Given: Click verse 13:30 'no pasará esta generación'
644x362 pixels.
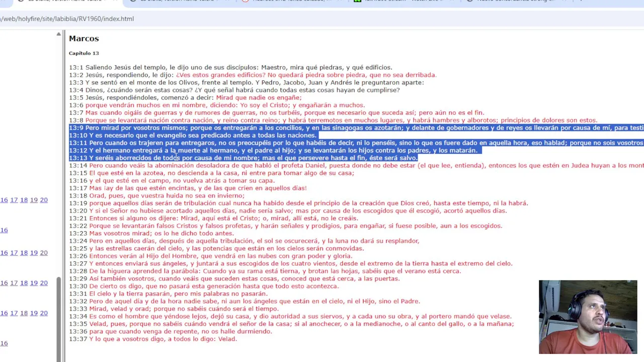Looking at the screenshot, I should [204, 286].
